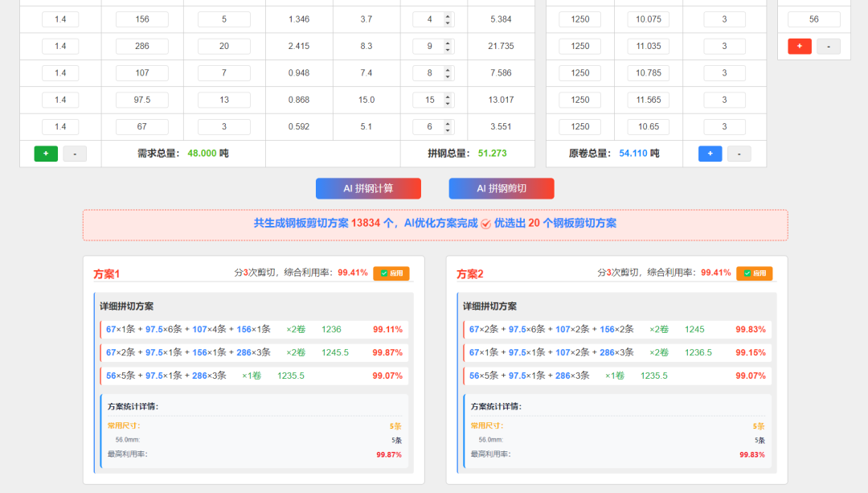868x493 pixels.
Task: Click AI 拼钢剪切 button
Action: point(502,188)
